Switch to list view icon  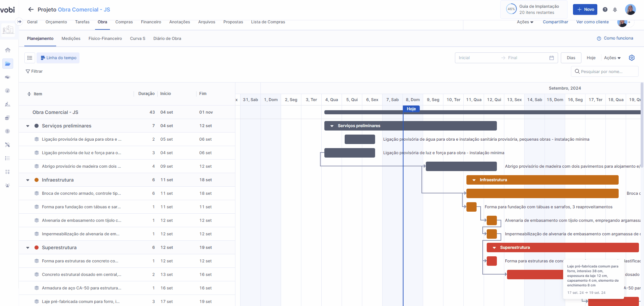pos(30,58)
